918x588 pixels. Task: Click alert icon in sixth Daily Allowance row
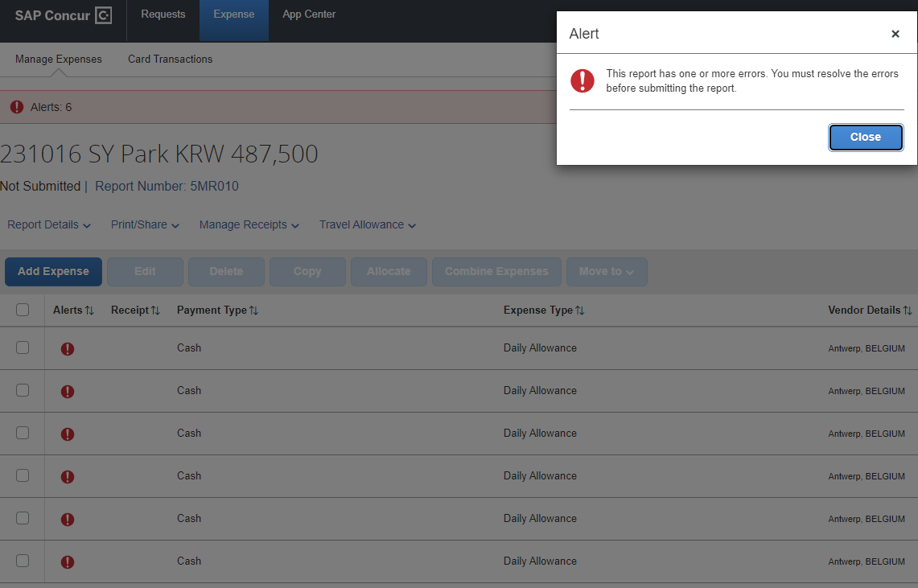pos(68,562)
